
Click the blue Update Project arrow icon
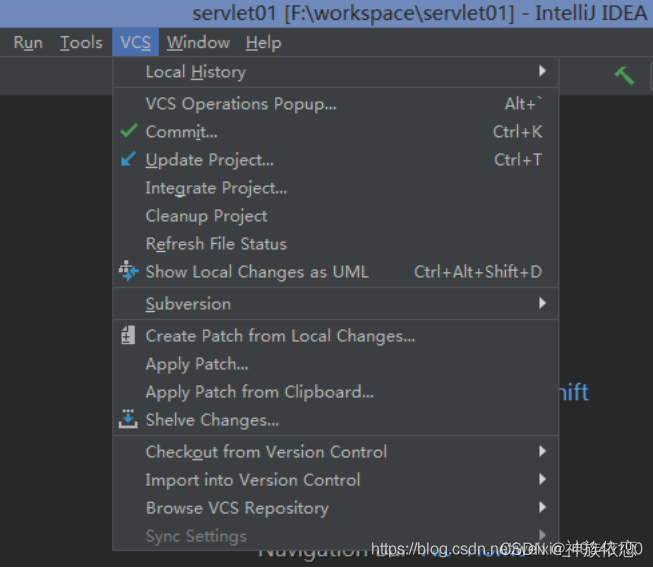(128, 159)
